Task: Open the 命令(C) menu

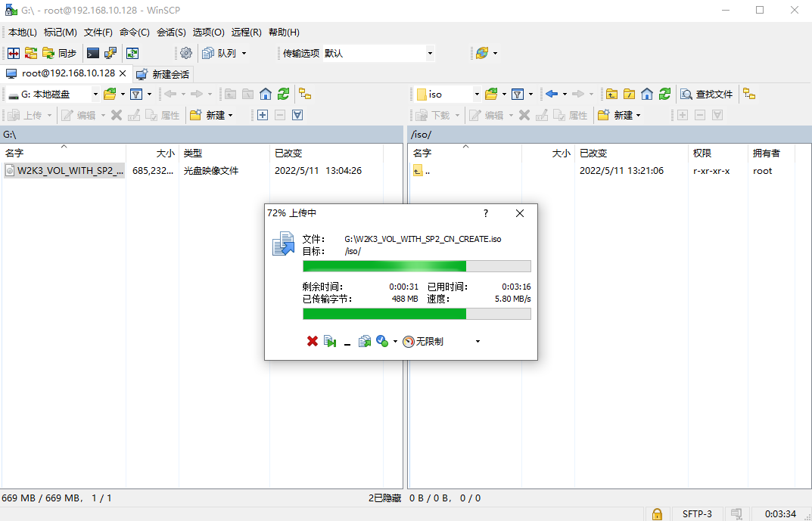Action: pos(134,32)
